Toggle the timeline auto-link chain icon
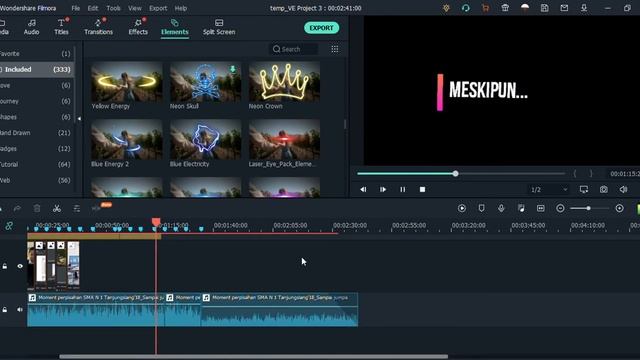 pyautogui.click(x=9, y=226)
